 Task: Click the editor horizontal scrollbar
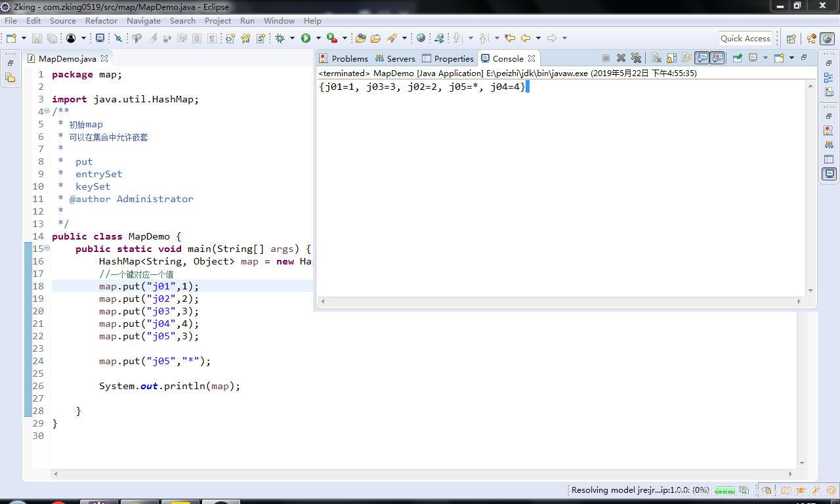pos(423,473)
